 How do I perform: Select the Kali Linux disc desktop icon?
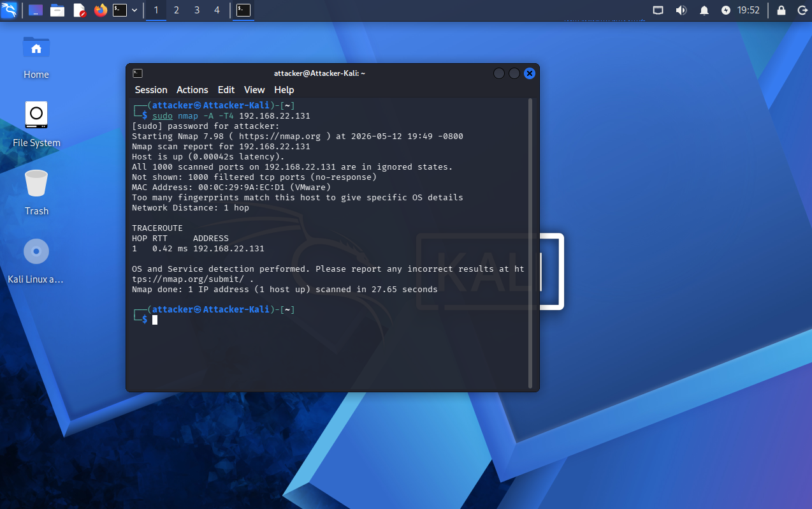coord(36,261)
